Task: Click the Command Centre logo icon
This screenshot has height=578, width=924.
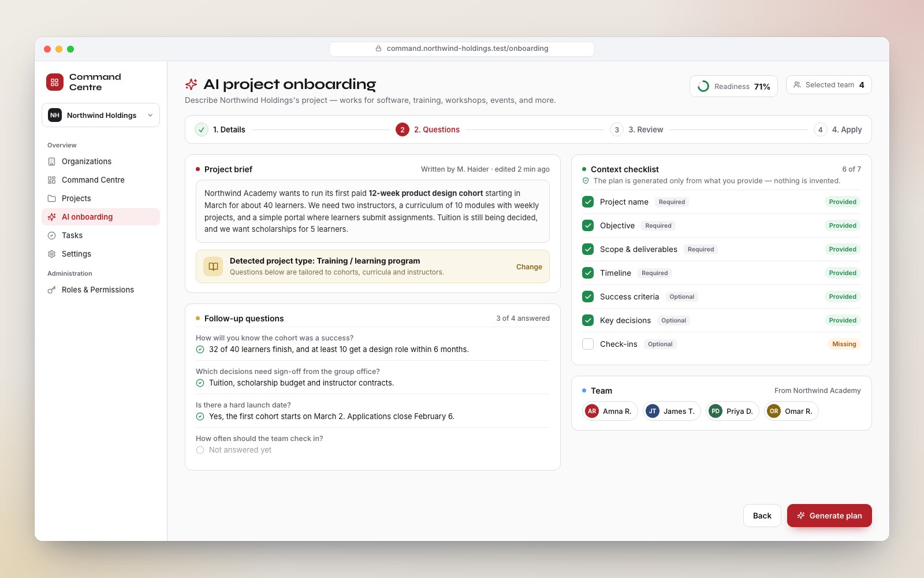Action: (x=55, y=82)
